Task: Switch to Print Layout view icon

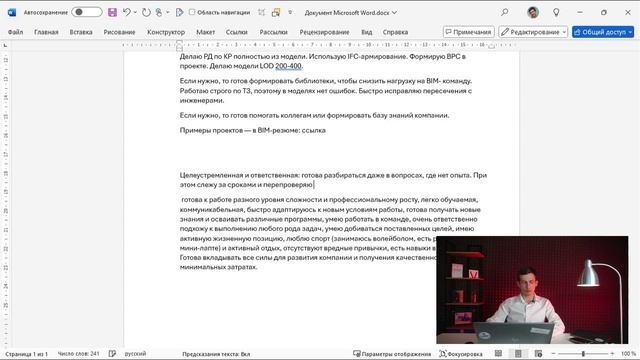Action: 518,353
